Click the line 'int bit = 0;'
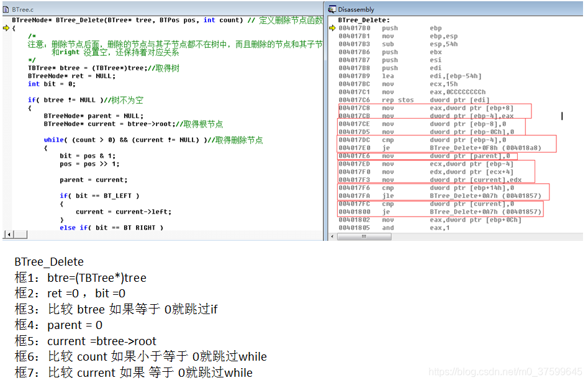 tap(52, 84)
